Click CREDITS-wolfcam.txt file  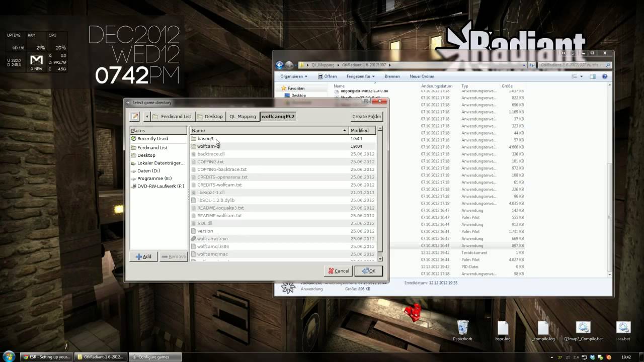pos(283,185)
